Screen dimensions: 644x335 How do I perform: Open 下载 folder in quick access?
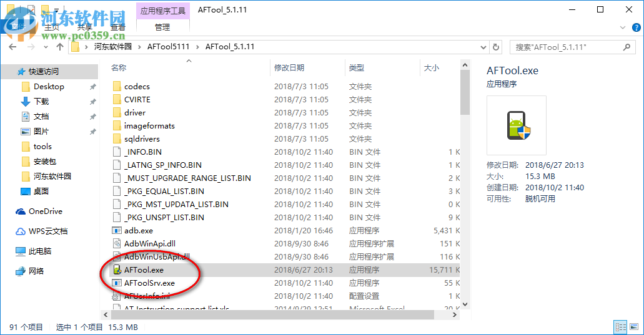click(41, 101)
